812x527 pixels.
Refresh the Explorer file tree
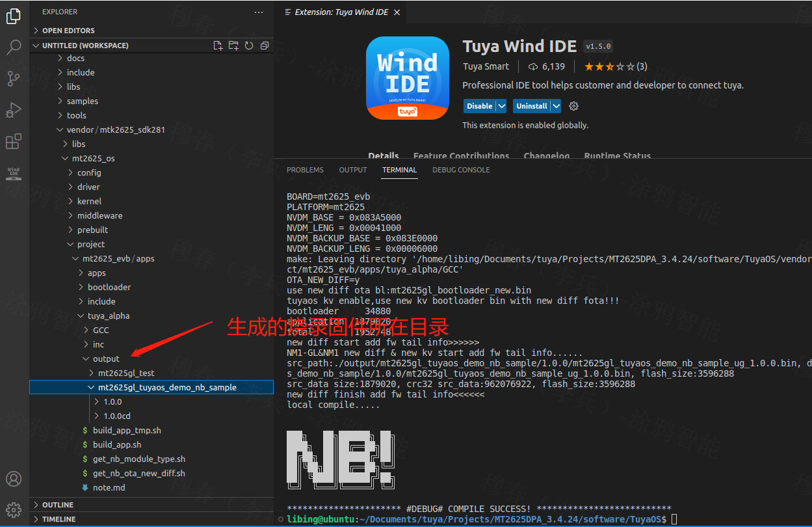[x=249, y=46]
